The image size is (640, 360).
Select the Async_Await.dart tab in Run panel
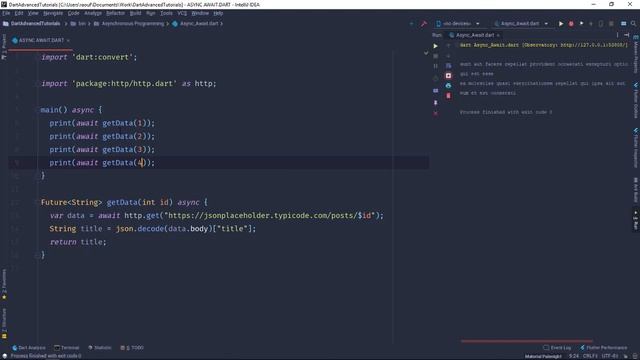[x=475, y=35]
